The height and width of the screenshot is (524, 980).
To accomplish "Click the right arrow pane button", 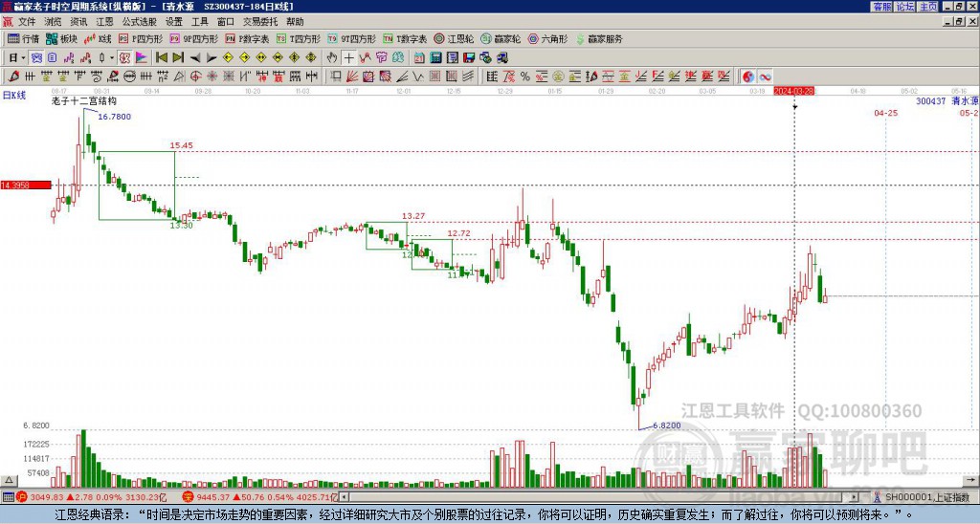I will tap(970, 480).
